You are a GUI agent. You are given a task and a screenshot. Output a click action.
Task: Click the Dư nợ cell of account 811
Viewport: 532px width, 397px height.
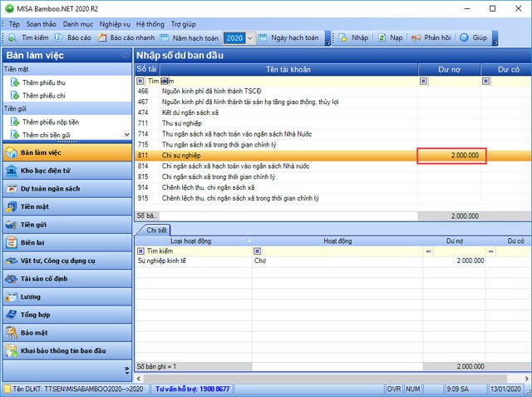pyautogui.click(x=452, y=156)
